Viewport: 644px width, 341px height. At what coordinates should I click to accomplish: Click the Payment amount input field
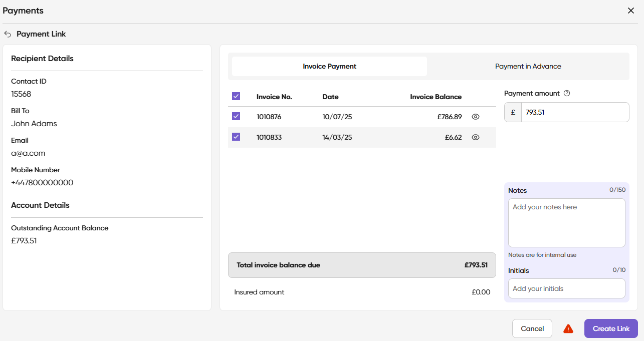coord(574,112)
